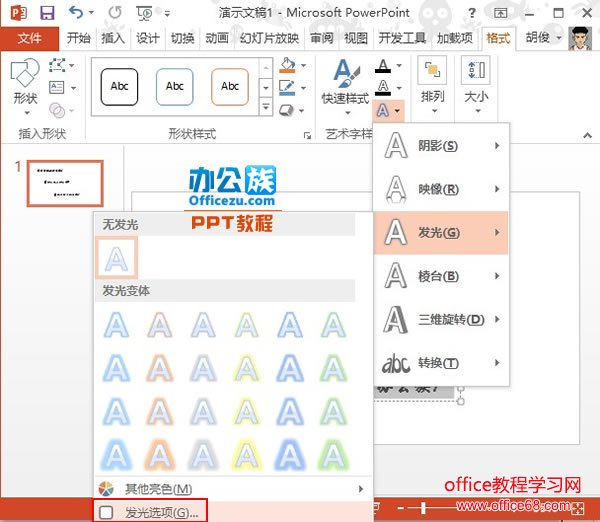600x522 pixels.
Task: Open the Bevel submenu
Action: 441,276
